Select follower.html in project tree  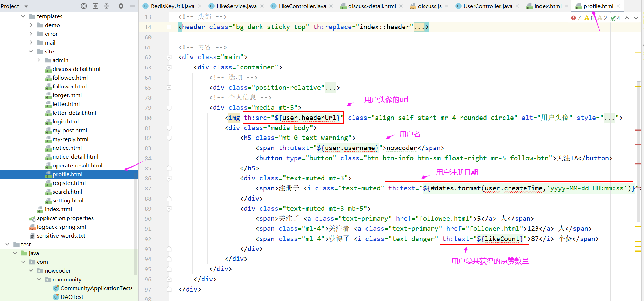click(x=69, y=86)
